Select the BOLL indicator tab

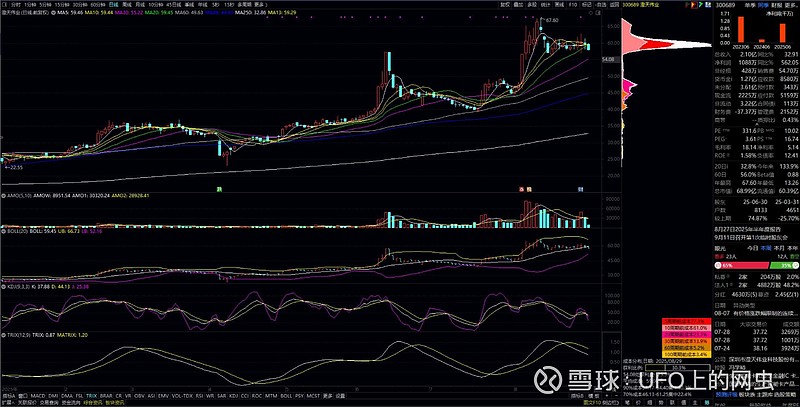(286, 396)
